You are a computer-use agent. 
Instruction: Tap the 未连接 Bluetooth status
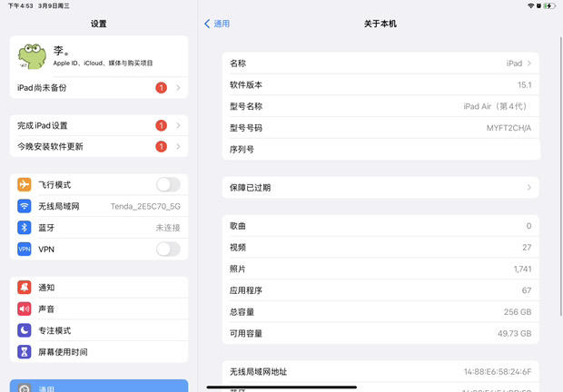point(168,228)
